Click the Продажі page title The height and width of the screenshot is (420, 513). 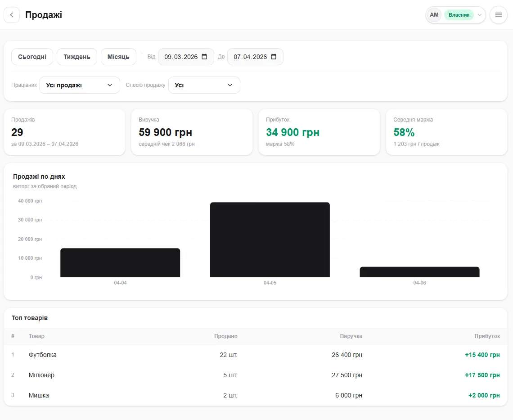pyautogui.click(x=44, y=15)
